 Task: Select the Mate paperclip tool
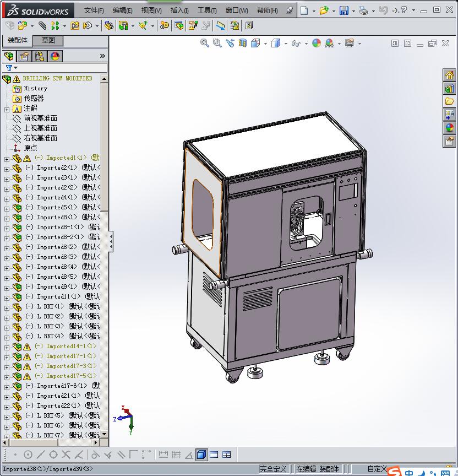click(42, 25)
